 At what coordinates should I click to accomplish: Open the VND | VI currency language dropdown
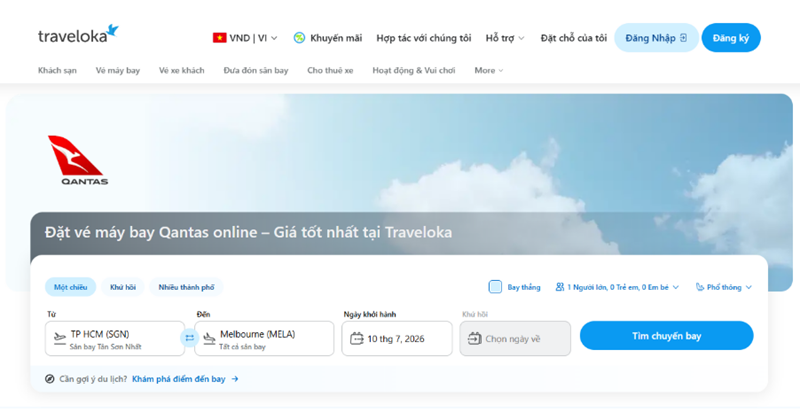[x=245, y=38]
